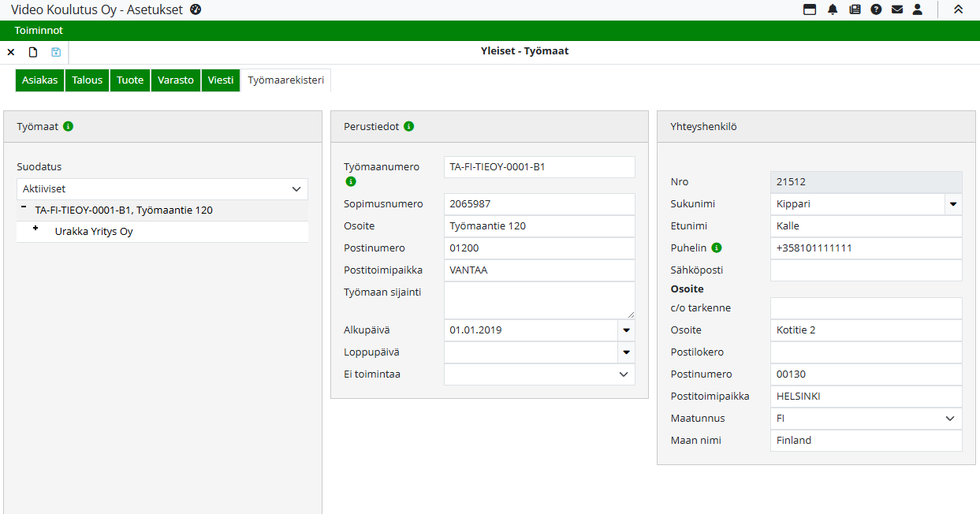
Task: Click the new document icon
Action: (x=33, y=52)
